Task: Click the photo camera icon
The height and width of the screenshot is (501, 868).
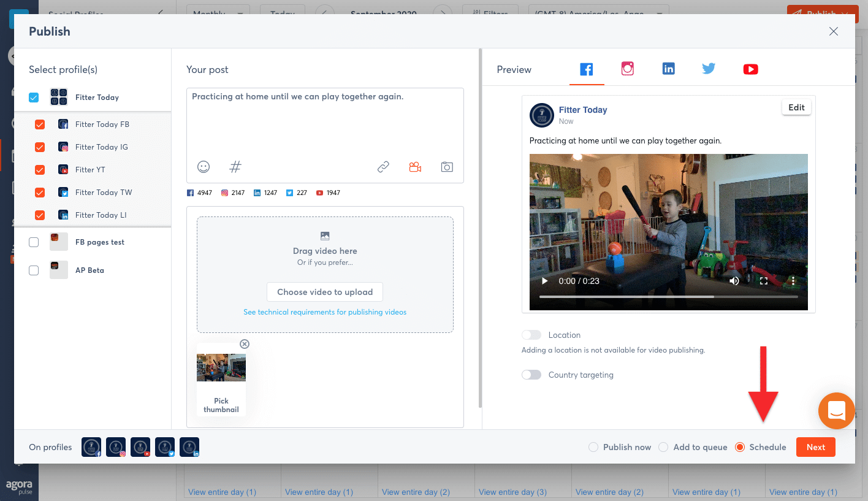Action: pyautogui.click(x=447, y=167)
